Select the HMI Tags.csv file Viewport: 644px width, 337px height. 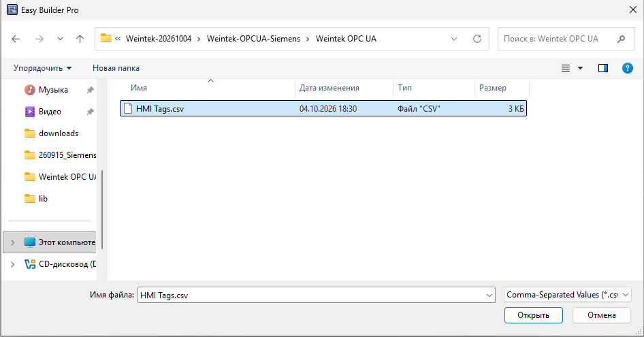[323, 108]
